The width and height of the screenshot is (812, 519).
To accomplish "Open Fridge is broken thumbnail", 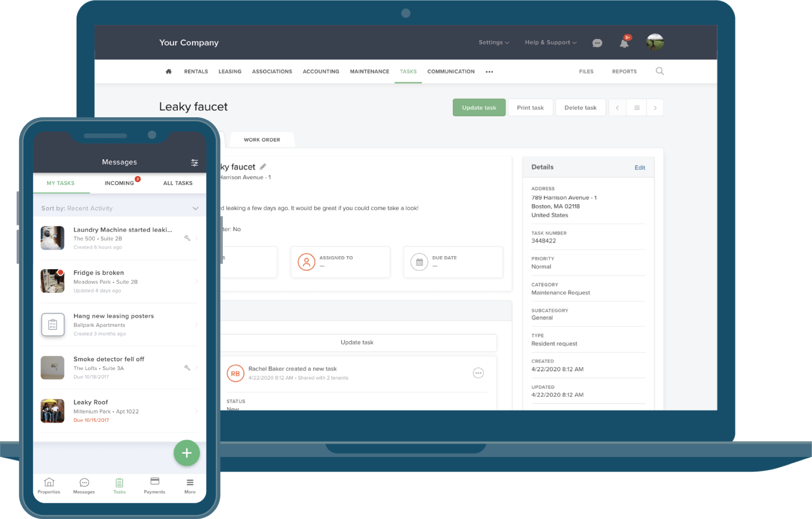I will pos(53,281).
